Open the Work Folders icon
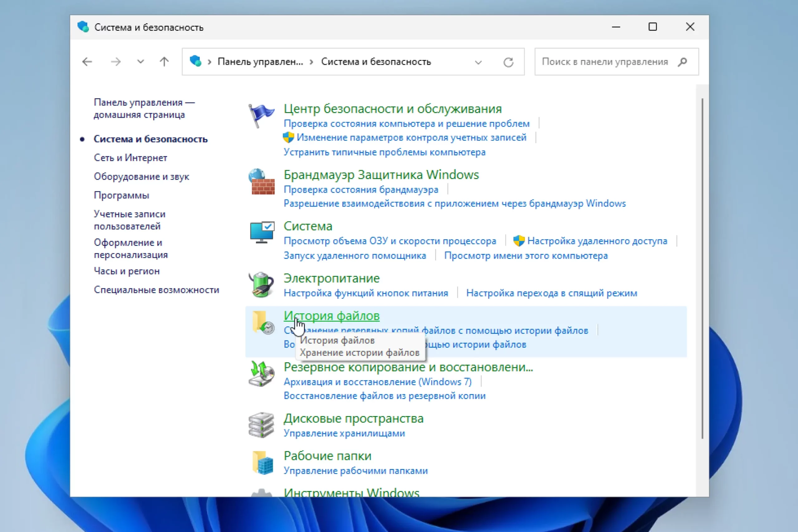Screen dimensions: 798x532 (x=262, y=463)
